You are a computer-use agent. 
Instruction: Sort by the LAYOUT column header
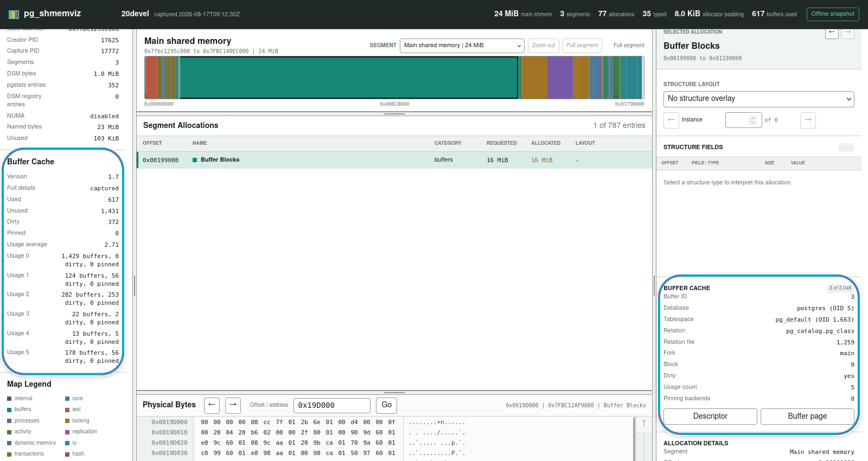click(585, 143)
